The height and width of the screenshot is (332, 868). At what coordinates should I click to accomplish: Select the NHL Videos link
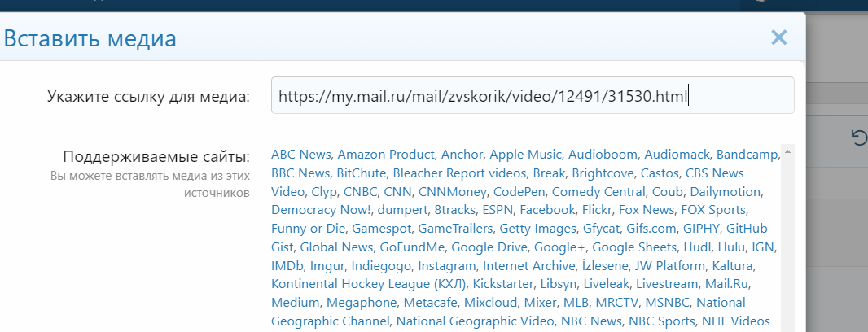736,321
